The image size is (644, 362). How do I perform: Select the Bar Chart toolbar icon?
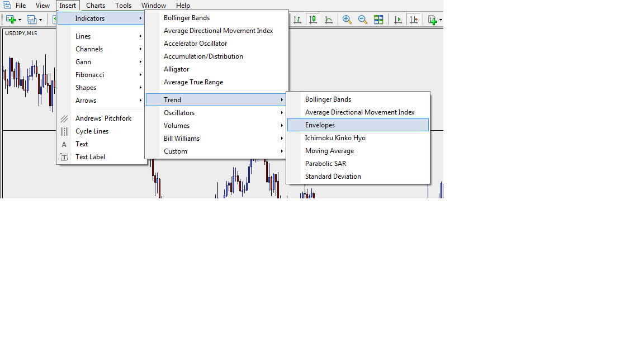click(297, 20)
